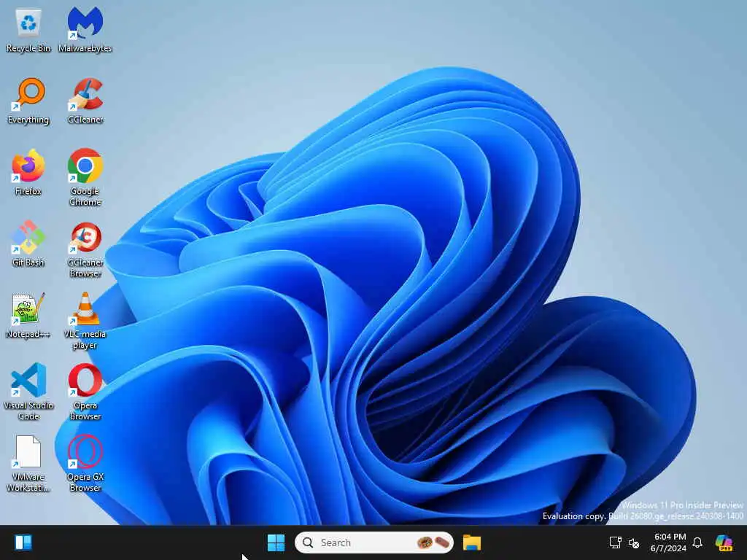
Task: Open notifications bell icon
Action: click(x=697, y=542)
